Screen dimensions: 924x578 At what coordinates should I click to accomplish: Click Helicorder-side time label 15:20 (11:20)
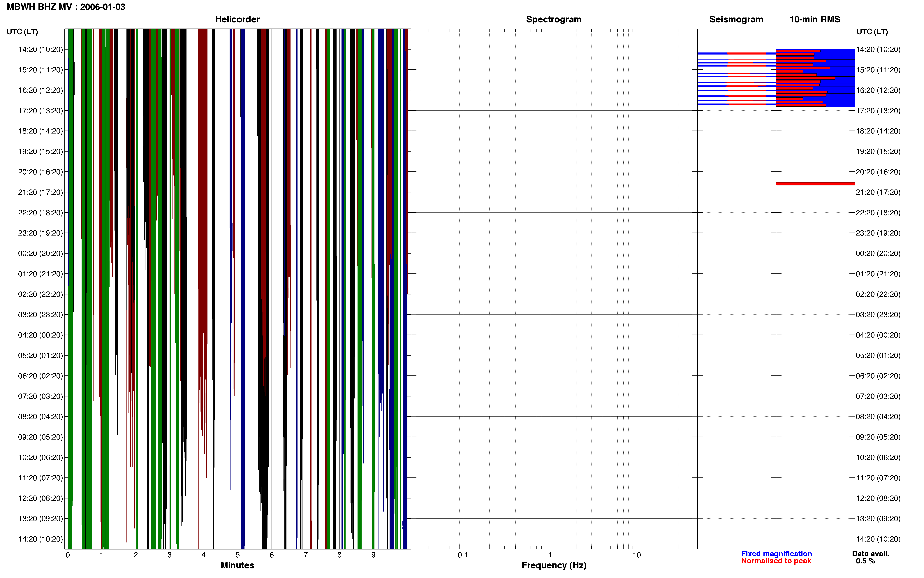[41, 70]
